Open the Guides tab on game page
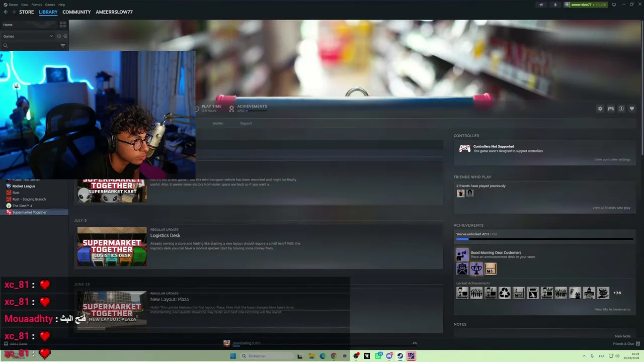Screen dimensions: 644x362 point(218,123)
